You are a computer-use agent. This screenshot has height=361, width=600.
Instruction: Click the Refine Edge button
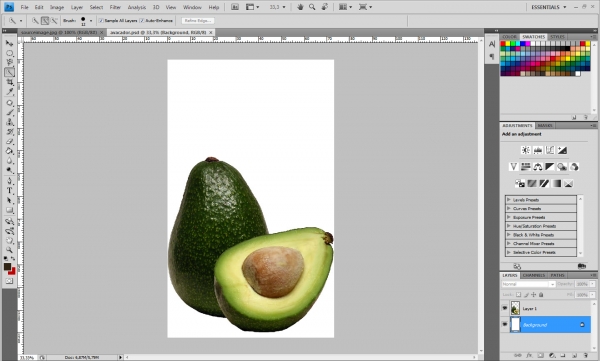pyautogui.click(x=198, y=21)
